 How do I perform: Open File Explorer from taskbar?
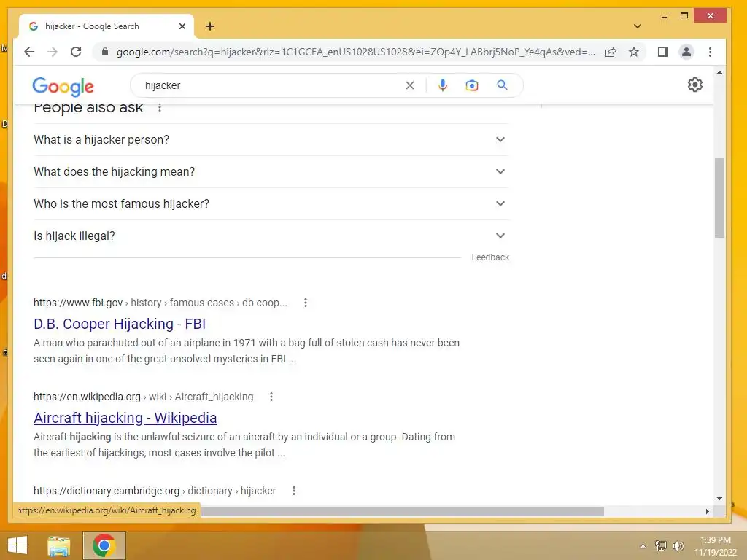59,545
